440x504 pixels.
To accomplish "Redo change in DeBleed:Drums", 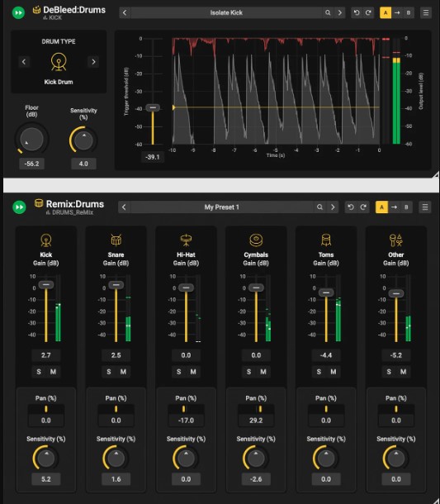I will pos(368,13).
